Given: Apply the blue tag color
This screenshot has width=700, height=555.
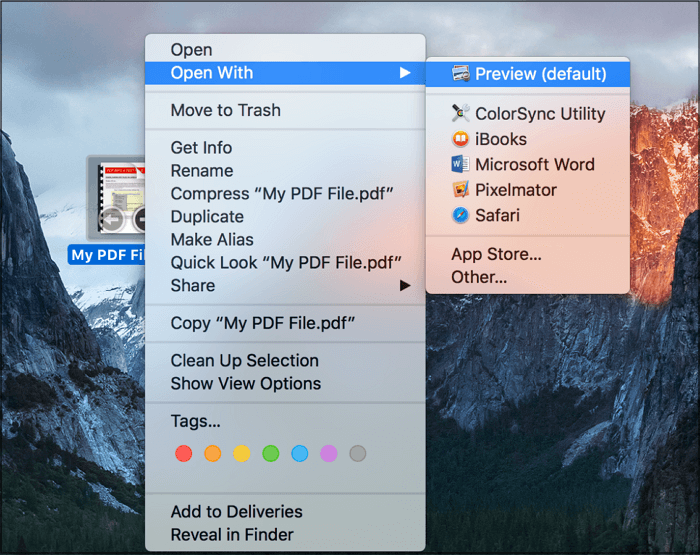Looking at the screenshot, I should coord(300,453).
